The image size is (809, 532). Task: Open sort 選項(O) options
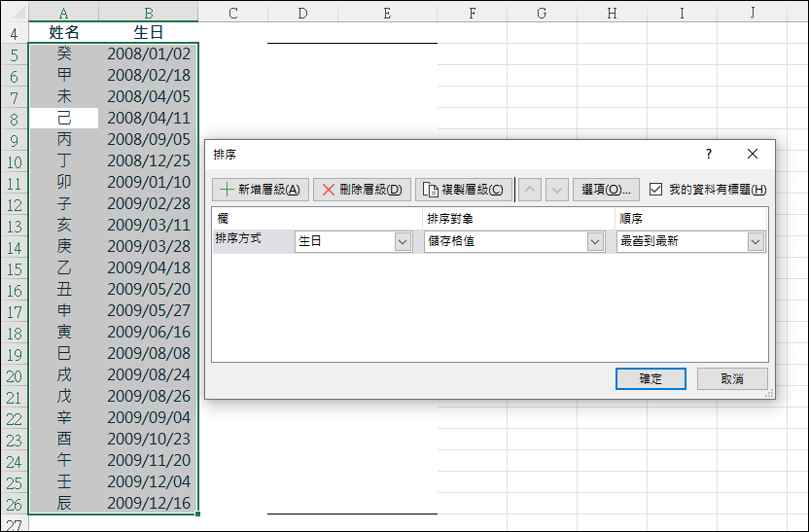point(606,190)
